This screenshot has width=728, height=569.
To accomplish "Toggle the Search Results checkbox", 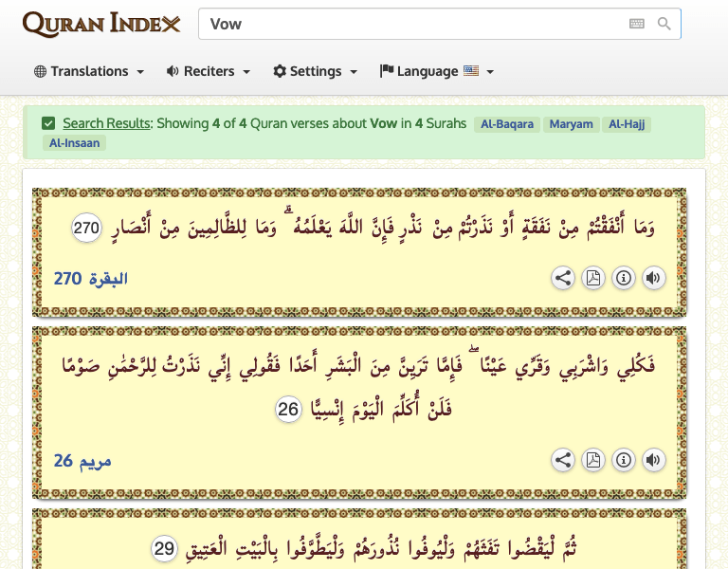I will coord(48,123).
